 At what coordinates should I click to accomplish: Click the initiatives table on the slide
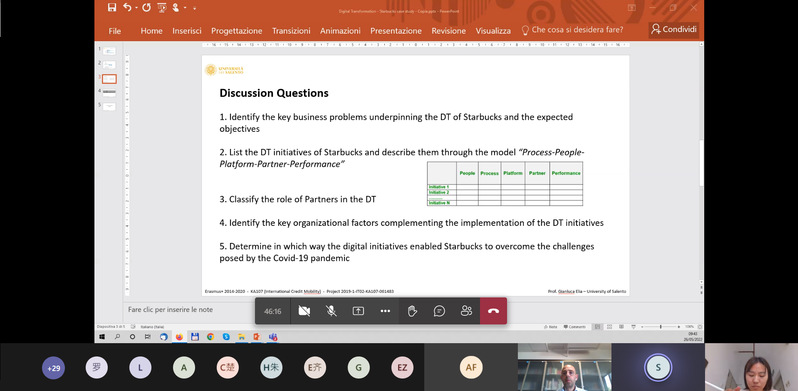point(505,184)
